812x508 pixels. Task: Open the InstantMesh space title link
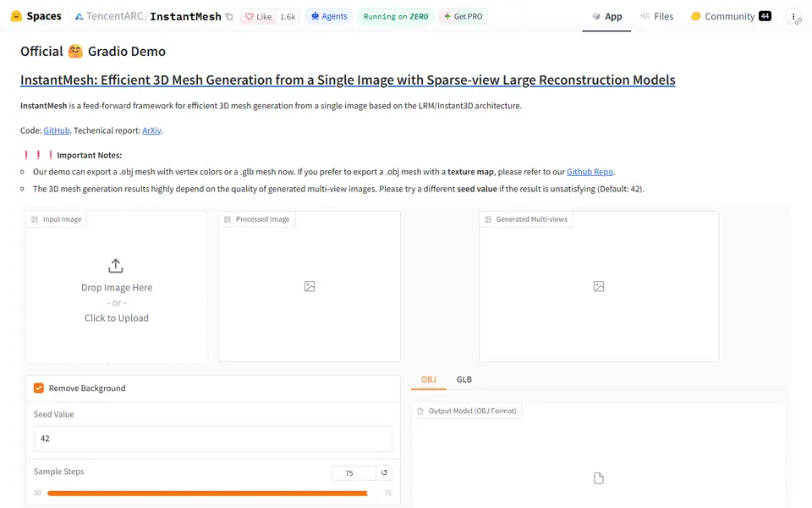click(185, 17)
